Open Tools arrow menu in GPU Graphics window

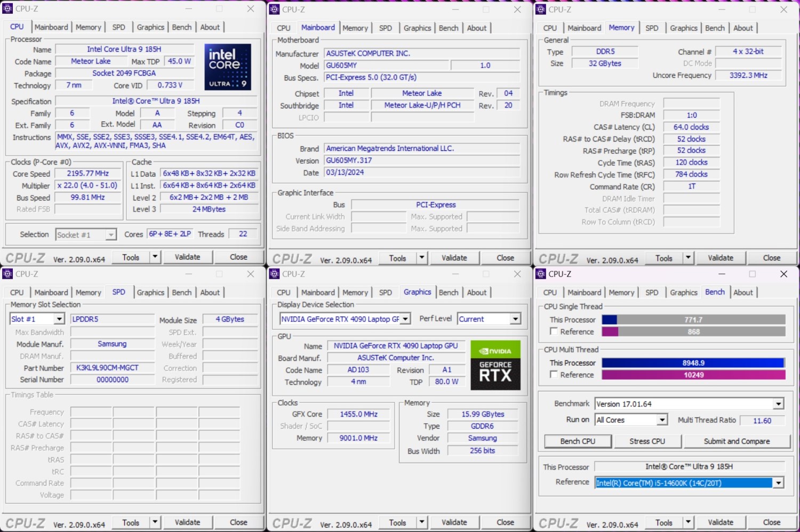tap(421, 522)
